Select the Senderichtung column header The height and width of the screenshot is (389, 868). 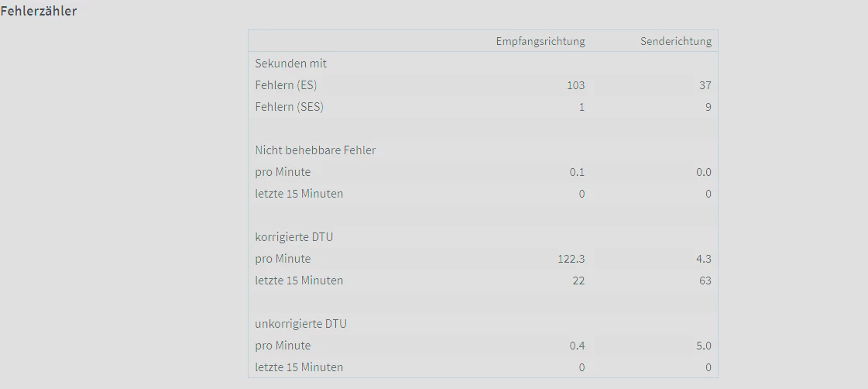pyautogui.click(x=675, y=41)
